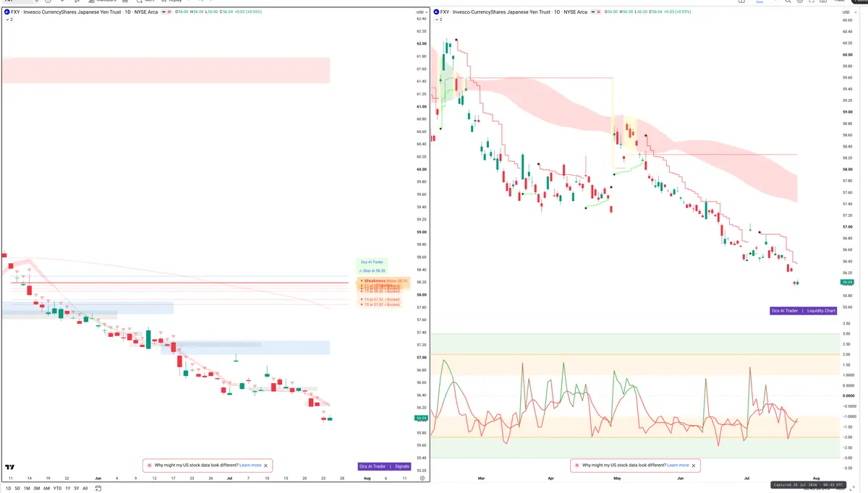Screen dimensions: 868x493
Task: Select the 5Y time range
Action: pyautogui.click(x=76, y=488)
